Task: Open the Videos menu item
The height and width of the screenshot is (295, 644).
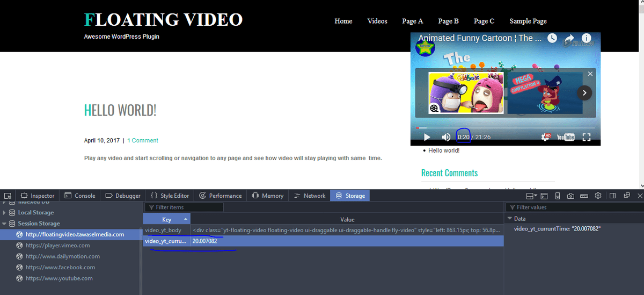Action: (x=377, y=21)
